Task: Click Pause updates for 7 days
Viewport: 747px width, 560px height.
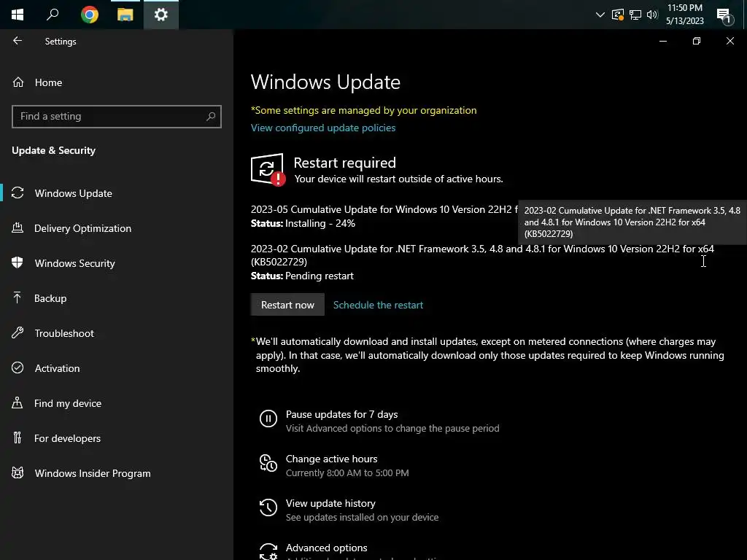Action: click(341, 414)
